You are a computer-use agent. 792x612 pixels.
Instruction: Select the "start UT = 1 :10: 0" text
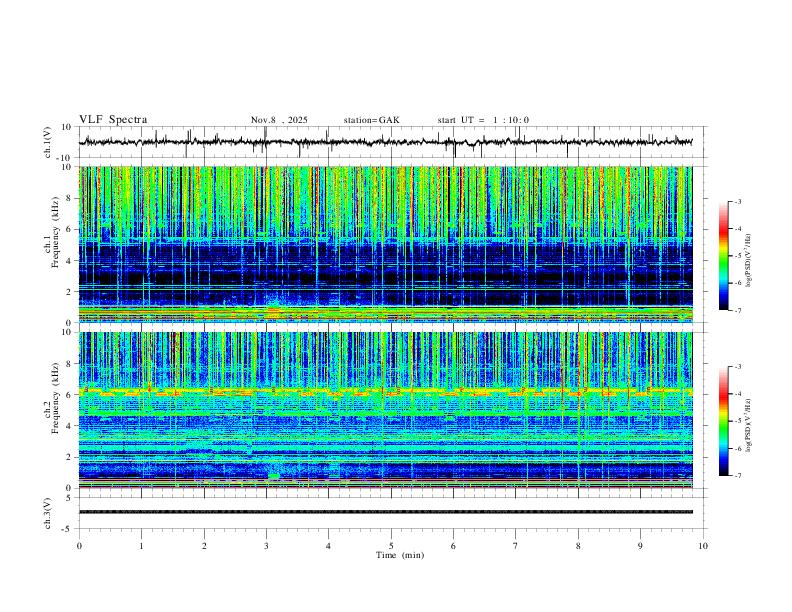[483, 120]
